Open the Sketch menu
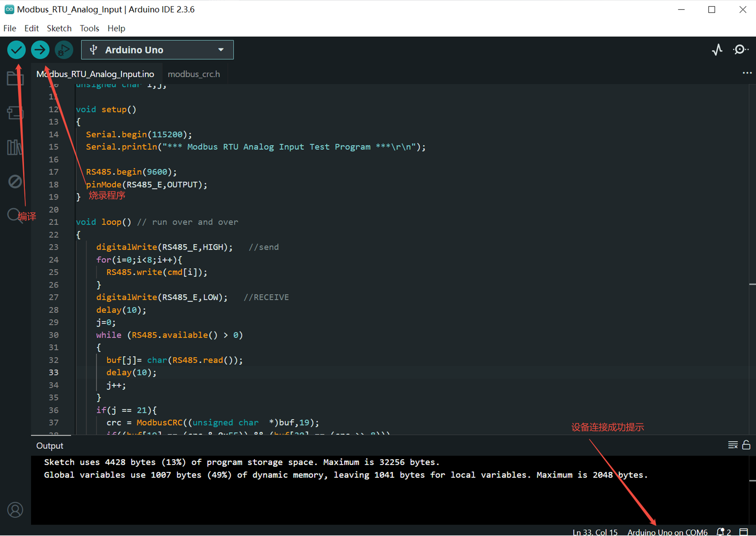Image resolution: width=756 pixels, height=536 pixels. [x=59, y=28]
